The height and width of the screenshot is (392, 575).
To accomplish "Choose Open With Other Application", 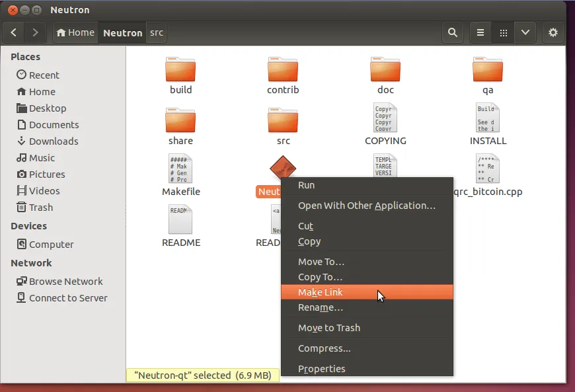I will 367,206.
